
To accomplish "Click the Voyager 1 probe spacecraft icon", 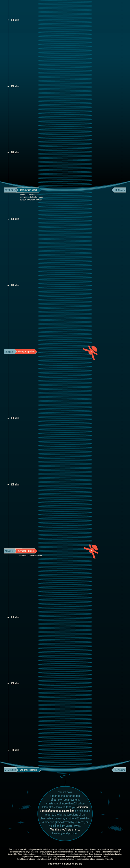I will (91, 551).
